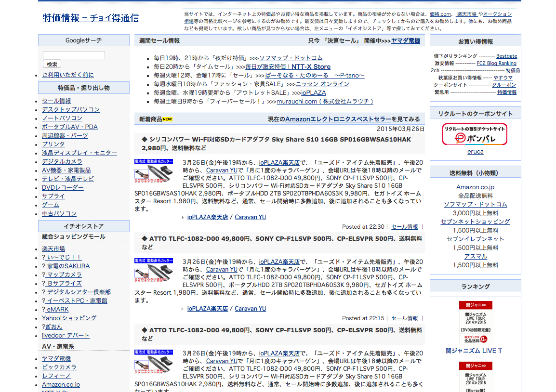Open the 関ジャニ∞ DVD初回限定盤 ranking thumbnail
The image size is (556, 392).
pos(476,322)
